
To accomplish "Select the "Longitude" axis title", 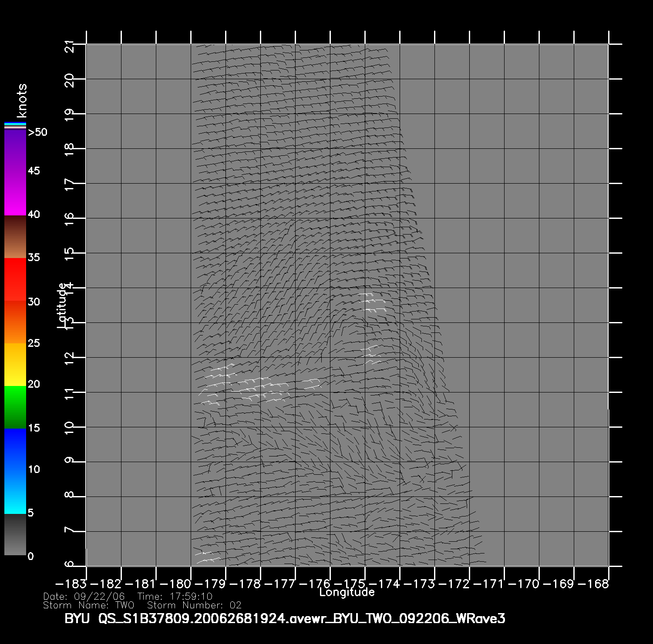I will [347, 592].
